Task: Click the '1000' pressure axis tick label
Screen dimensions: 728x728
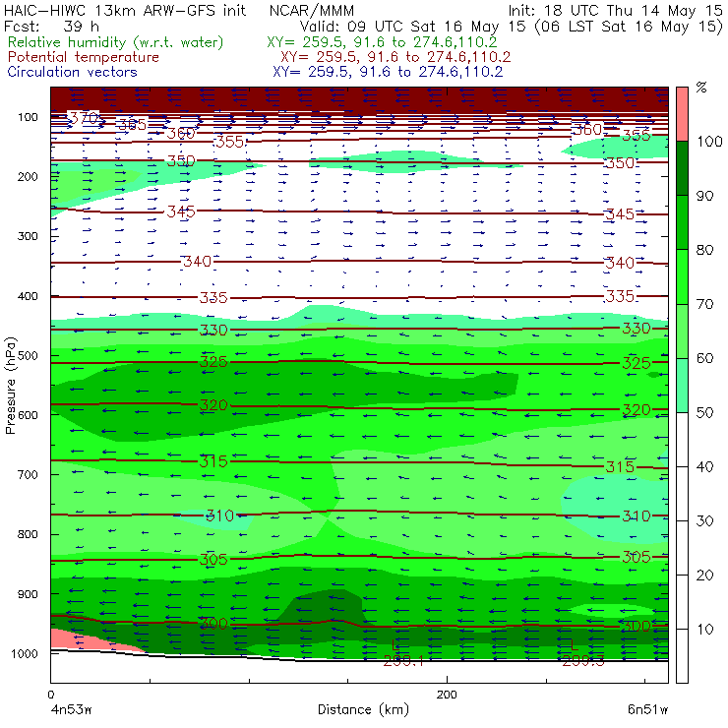Action: point(25,653)
